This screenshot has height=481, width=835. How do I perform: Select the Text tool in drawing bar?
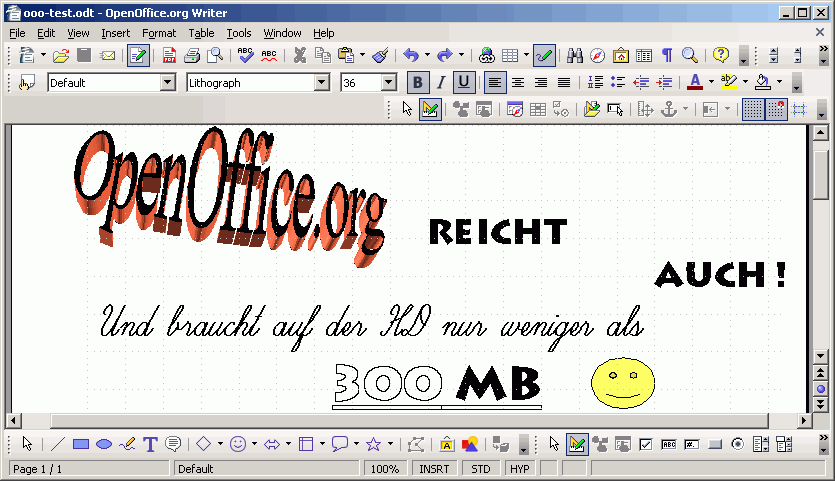pyautogui.click(x=150, y=444)
